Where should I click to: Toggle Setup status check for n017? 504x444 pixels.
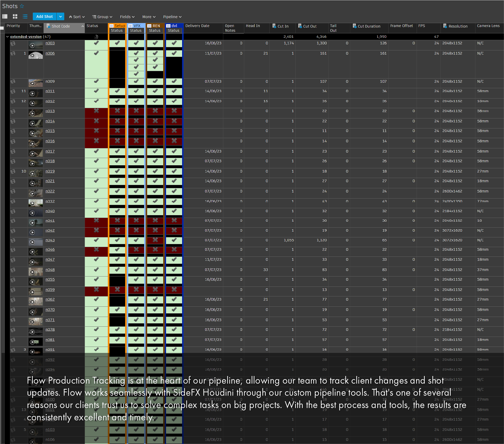[x=117, y=151]
